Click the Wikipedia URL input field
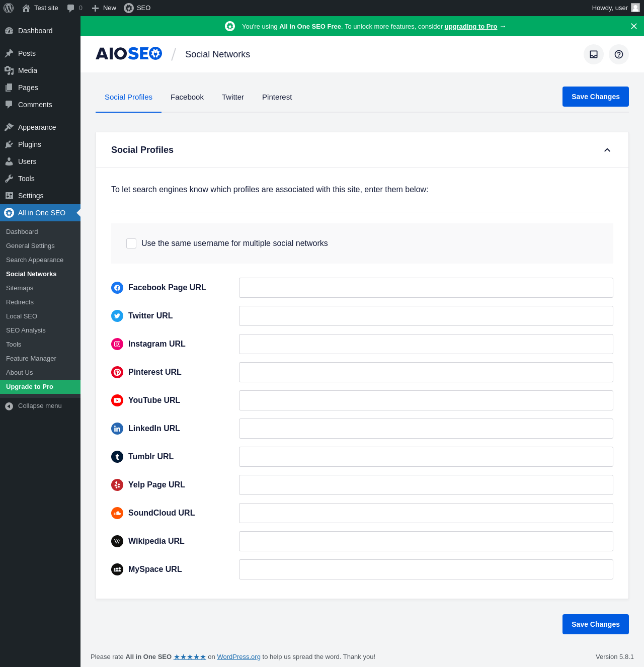Screen dimensions: 644x667 [x=426, y=541]
